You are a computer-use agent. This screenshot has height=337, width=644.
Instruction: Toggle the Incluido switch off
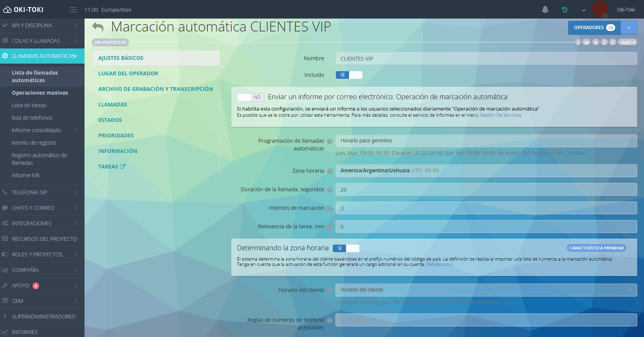(349, 75)
